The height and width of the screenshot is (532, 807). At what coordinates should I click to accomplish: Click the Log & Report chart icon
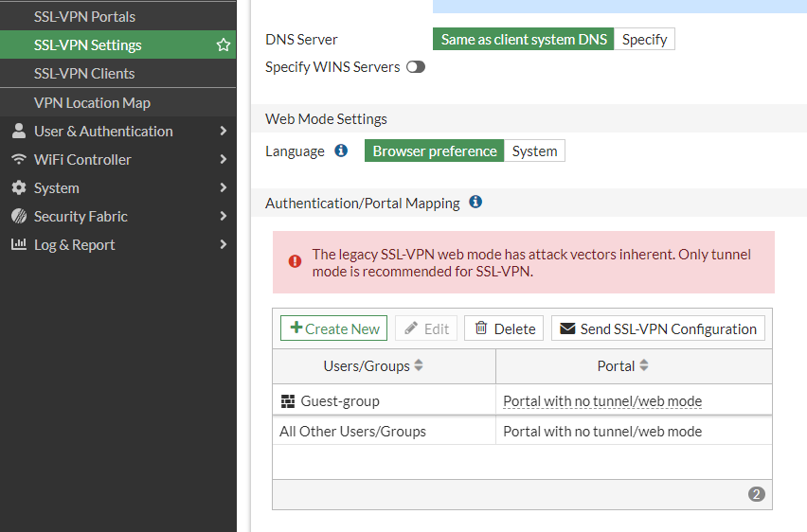pyautogui.click(x=19, y=245)
